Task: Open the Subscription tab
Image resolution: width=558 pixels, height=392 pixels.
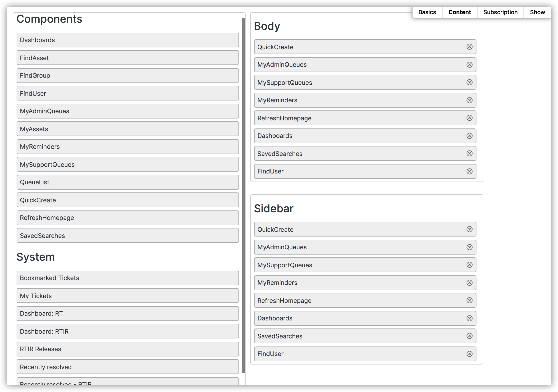Action: pyautogui.click(x=500, y=12)
